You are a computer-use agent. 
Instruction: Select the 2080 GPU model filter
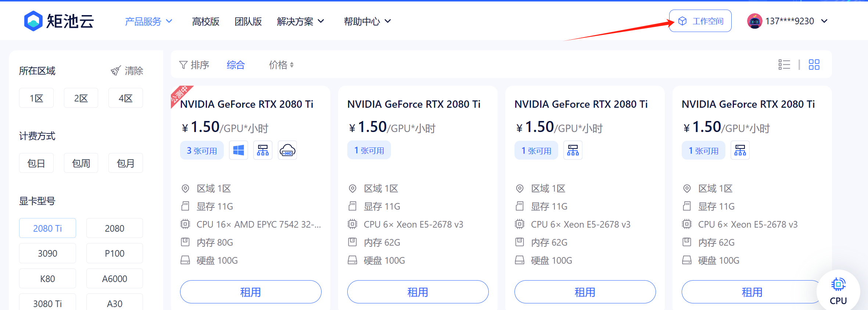[x=114, y=228]
